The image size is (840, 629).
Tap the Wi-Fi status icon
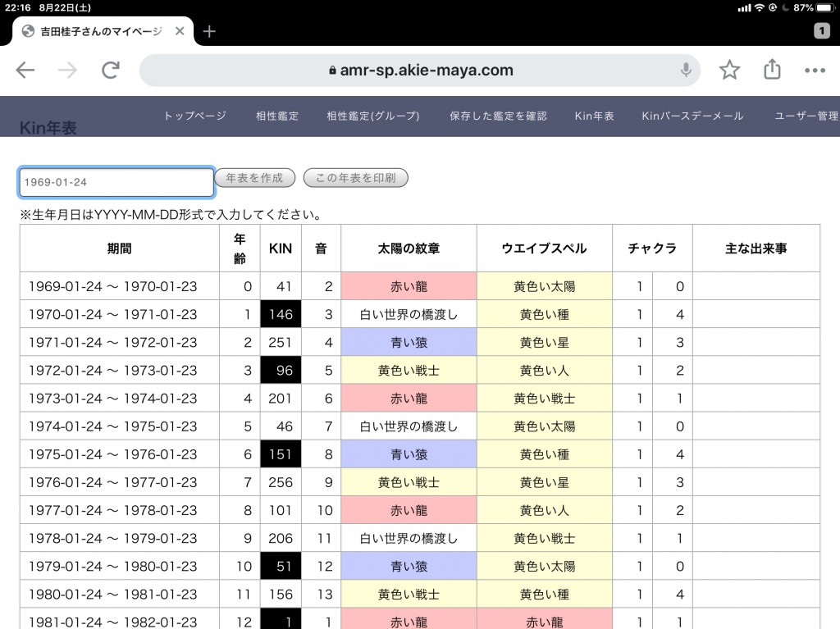pyautogui.click(x=759, y=7)
